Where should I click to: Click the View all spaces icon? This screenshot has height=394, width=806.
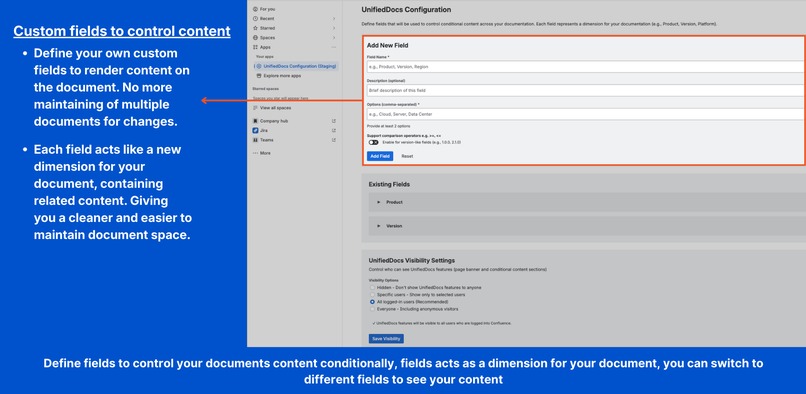click(x=255, y=108)
